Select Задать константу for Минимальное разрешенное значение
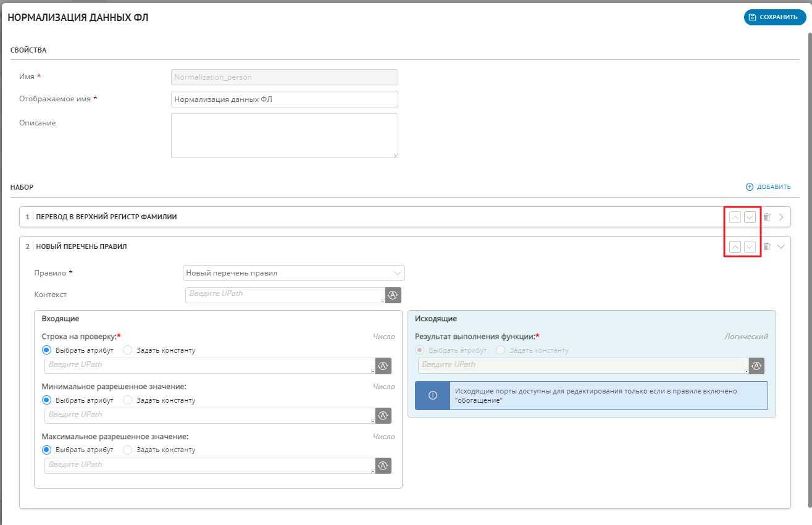Screen dimensions: 812x525 point(128,400)
